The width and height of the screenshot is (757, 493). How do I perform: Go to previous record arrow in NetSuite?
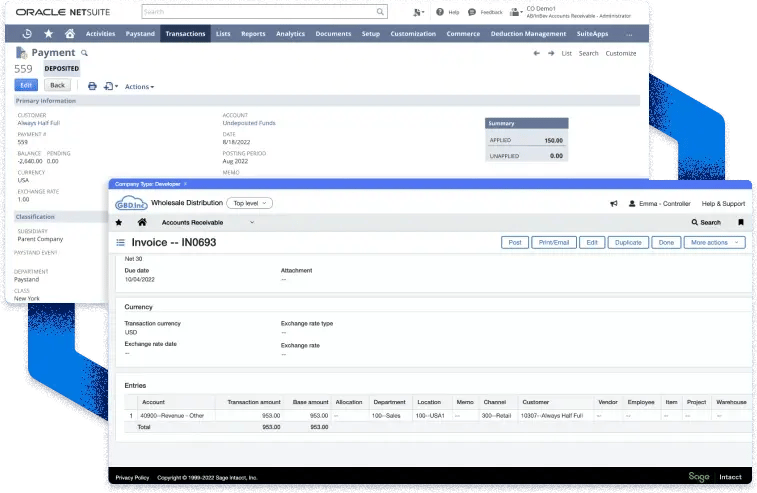tap(536, 53)
